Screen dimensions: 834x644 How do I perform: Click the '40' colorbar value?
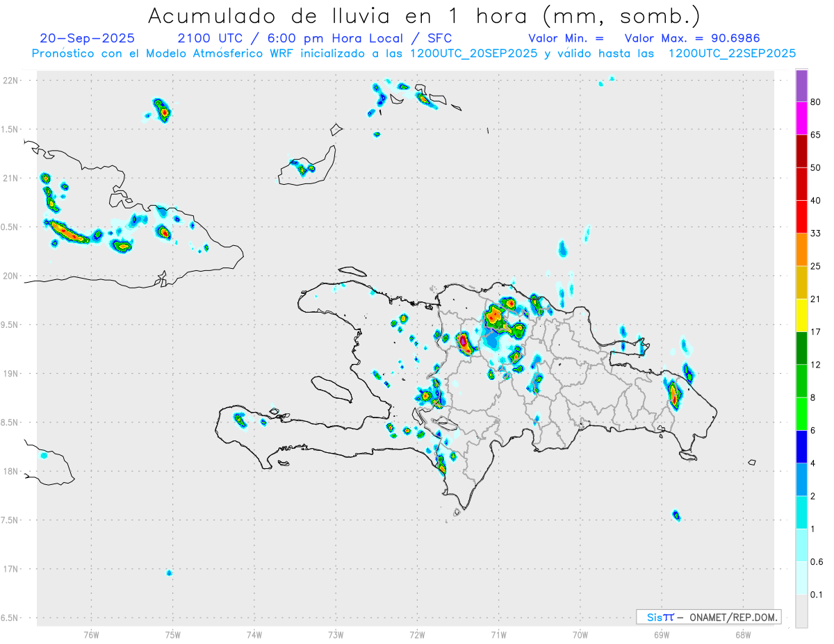(x=816, y=200)
